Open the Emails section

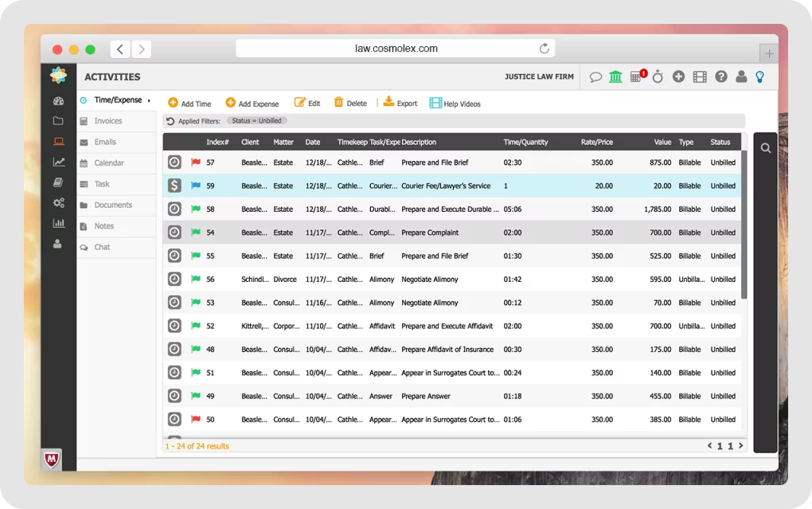[116, 142]
